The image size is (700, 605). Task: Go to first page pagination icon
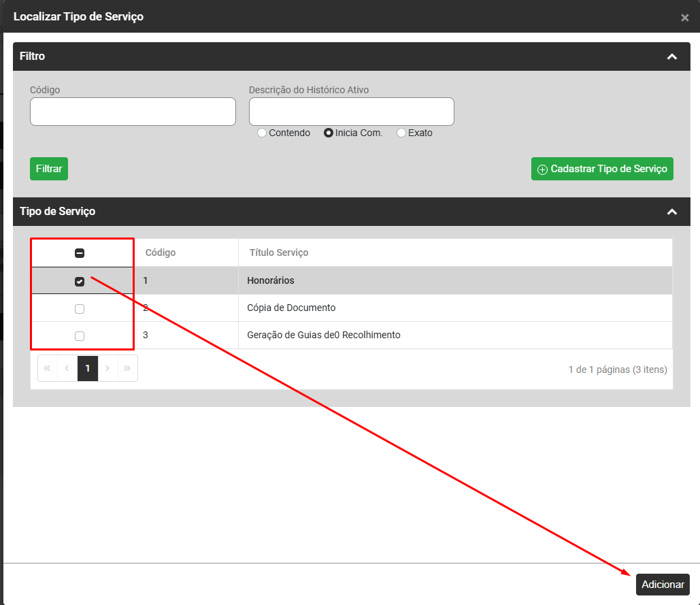pos(48,368)
